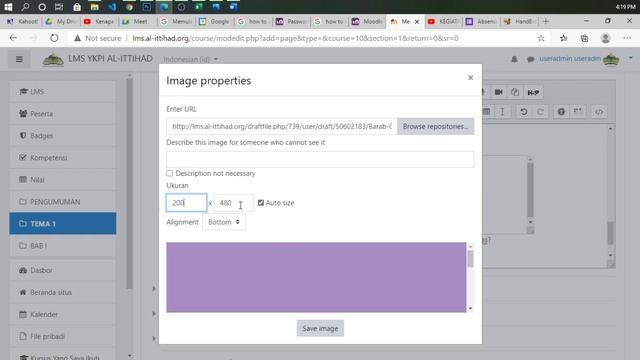This screenshot has height=360, width=640.
Task: Insert H5P content from the editor toolbar
Action: coord(533,92)
